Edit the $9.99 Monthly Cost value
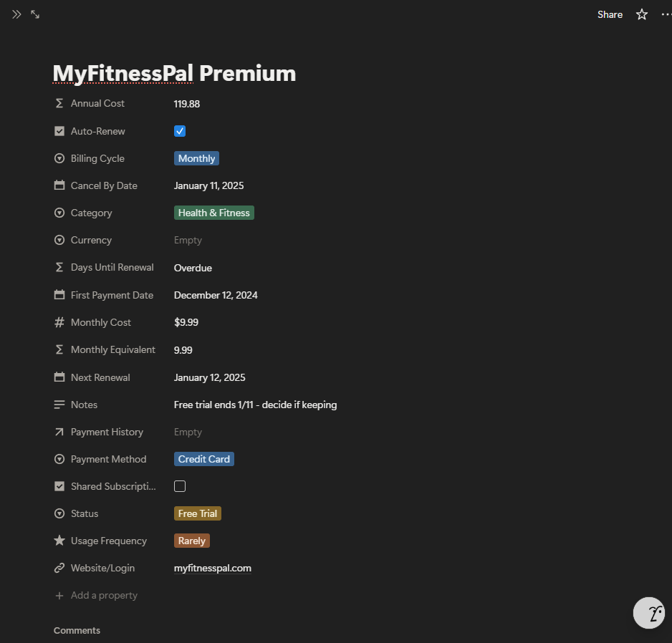The width and height of the screenshot is (672, 643). 186,322
